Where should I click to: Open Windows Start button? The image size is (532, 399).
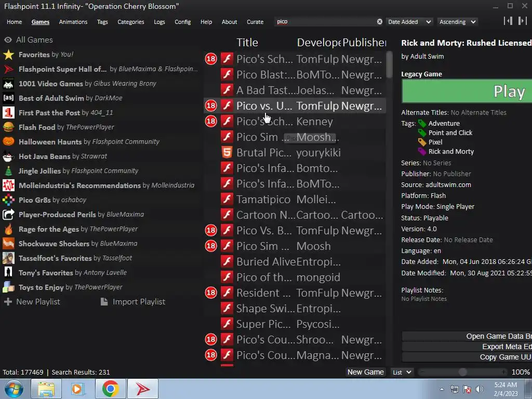14,389
